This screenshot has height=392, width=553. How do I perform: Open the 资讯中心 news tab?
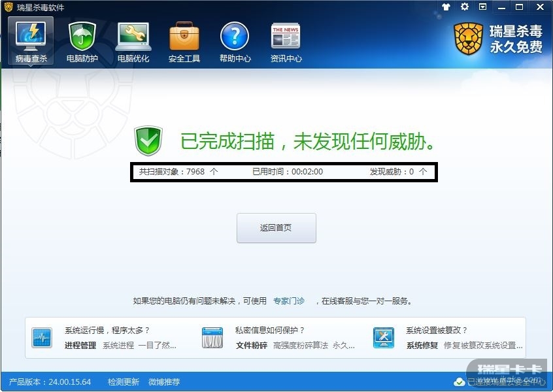click(286, 41)
